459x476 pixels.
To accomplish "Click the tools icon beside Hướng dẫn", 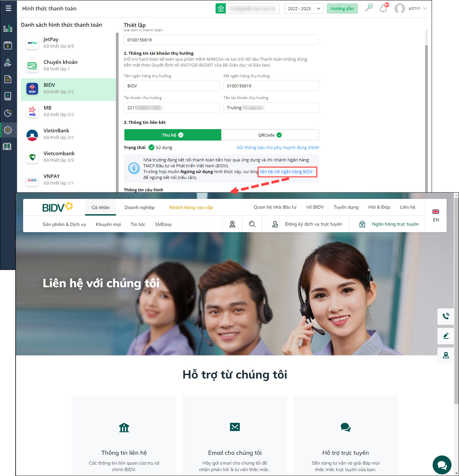I will (x=369, y=8).
